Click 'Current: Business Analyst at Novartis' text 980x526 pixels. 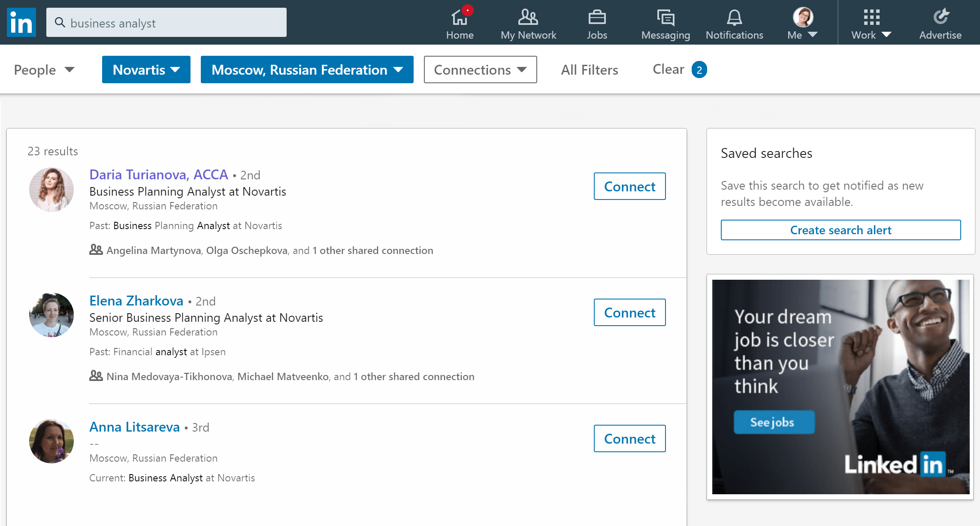pyautogui.click(x=172, y=478)
